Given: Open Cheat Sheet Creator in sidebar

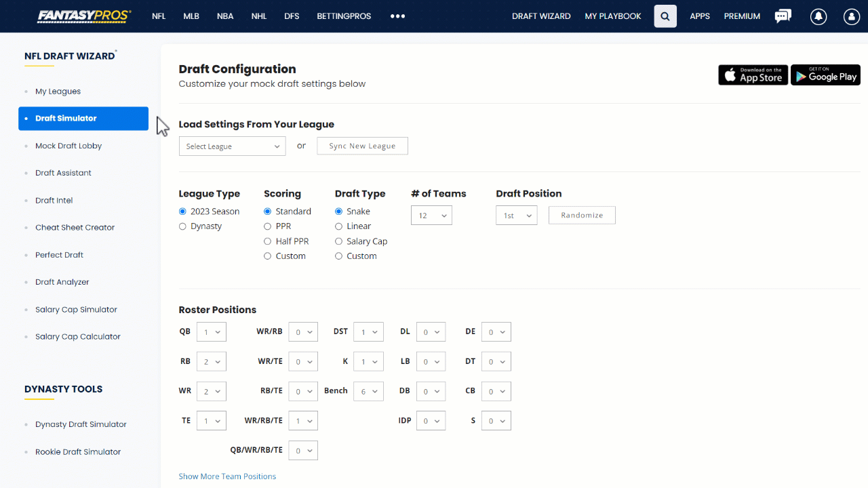Looking at the screenshot, I should [75, 228].
